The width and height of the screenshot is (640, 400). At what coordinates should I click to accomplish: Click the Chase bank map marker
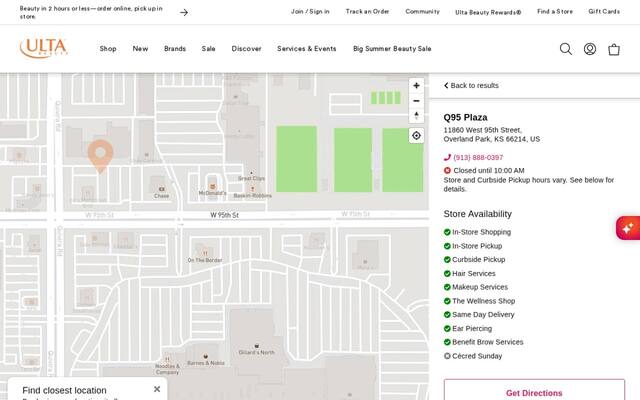162,189
